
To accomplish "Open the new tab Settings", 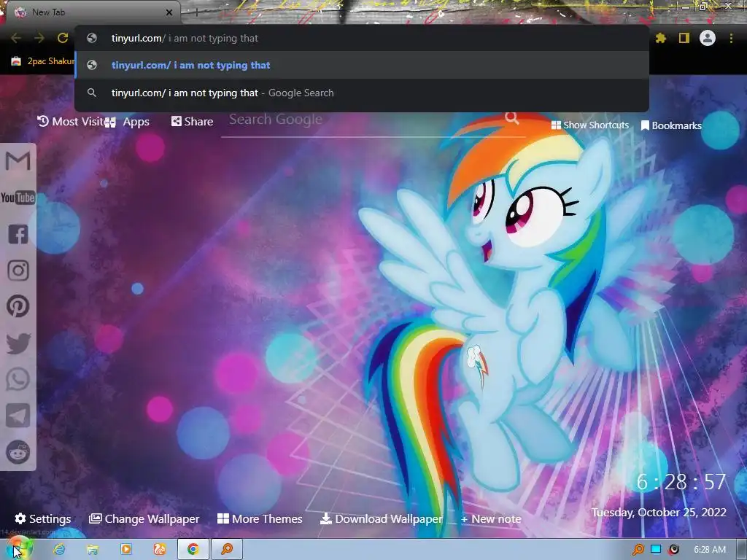I will tap(43, 518).
